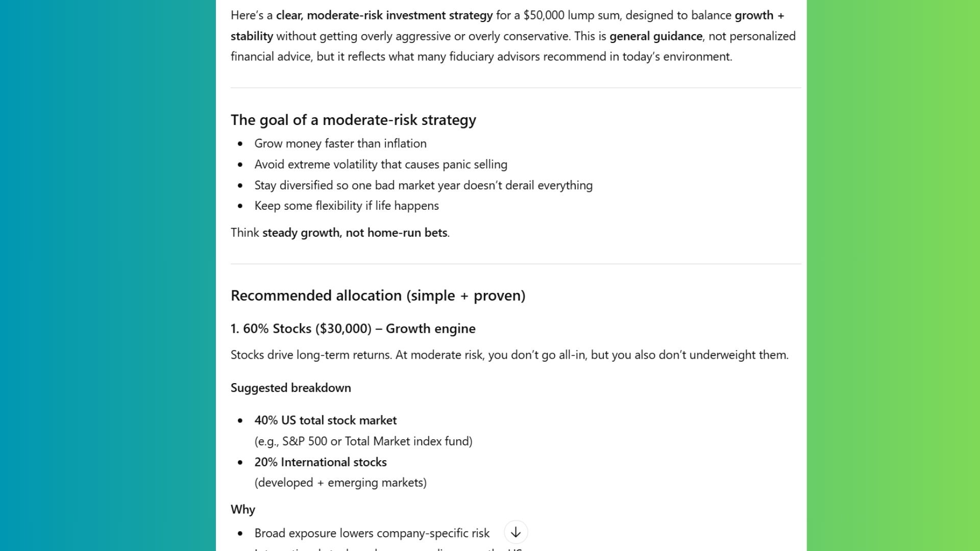Image resolution: width=980 pixels, height=551 pixels.
Task: Click the 'Why' label
Action: 242,510
